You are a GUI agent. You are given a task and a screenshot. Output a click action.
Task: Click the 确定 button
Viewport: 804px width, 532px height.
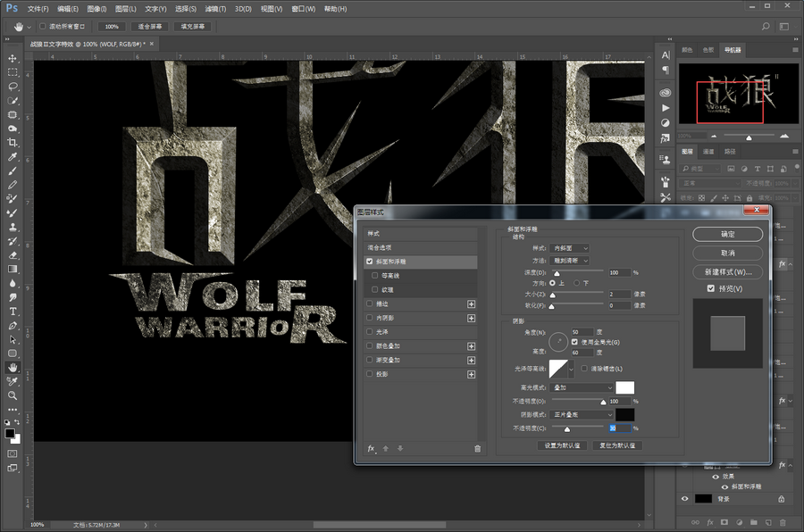point(727,234)
